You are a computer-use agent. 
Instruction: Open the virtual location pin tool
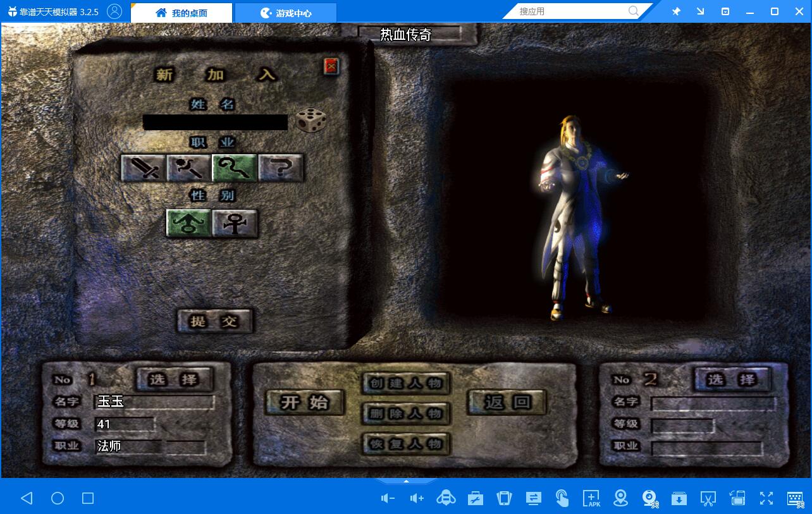point(620,498)
